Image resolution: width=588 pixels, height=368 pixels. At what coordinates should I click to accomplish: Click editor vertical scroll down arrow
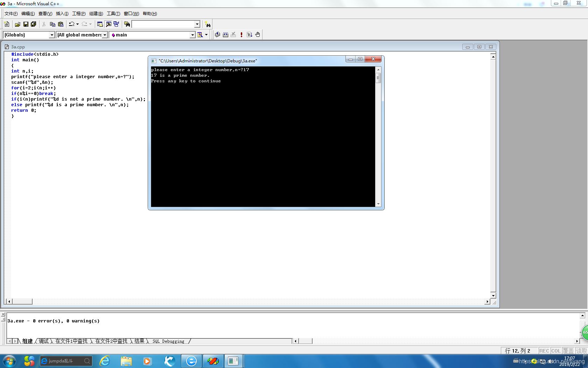(x=493, y=295)
